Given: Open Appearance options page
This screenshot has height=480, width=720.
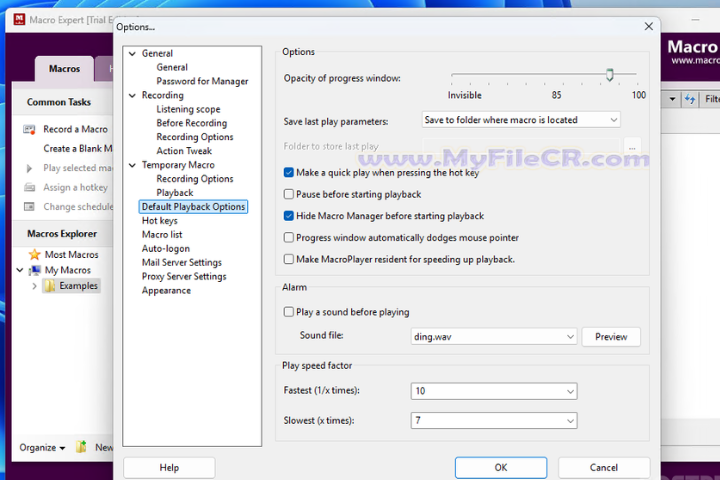Looking at the screenshot, I should 166,290.
